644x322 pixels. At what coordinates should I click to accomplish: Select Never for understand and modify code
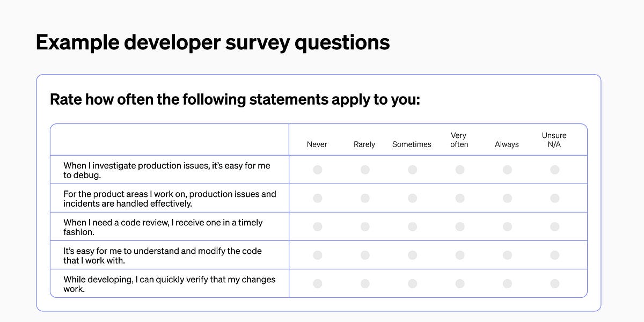click(x=318, y=255)
